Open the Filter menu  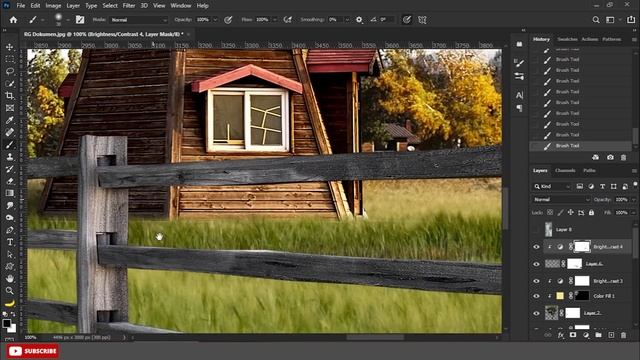point(129,6)
